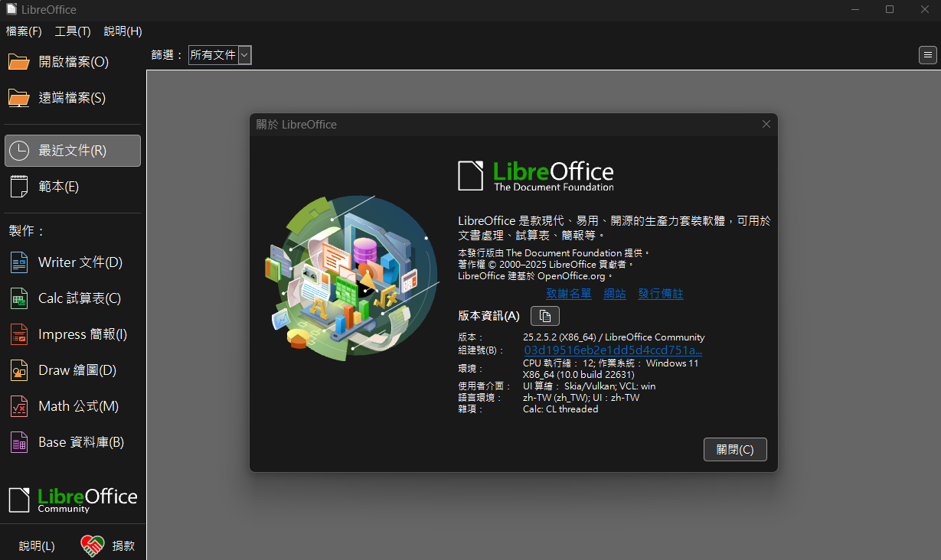This screenshot has height=560, width=941.
Task: Click the OpenOffice.org attribution line
Action: [x=536, y=276]
